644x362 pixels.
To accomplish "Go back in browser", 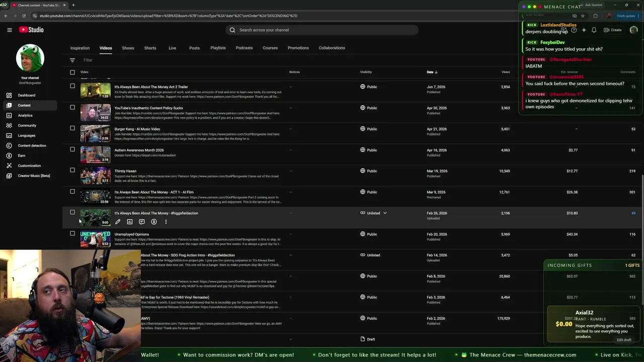I will [6, 16].
